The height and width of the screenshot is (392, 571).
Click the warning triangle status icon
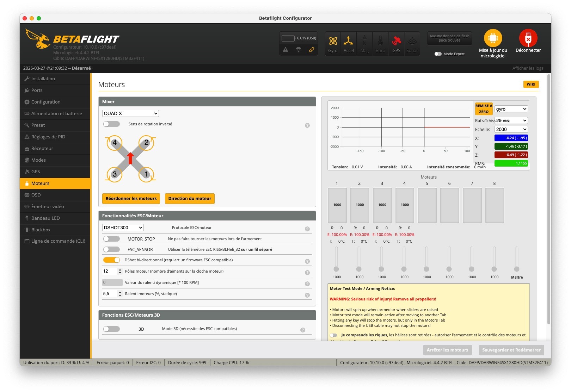click(285, 50)
